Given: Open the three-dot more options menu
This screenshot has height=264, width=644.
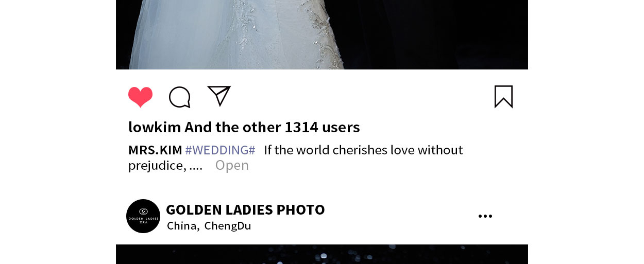Looking at the screenshot, I should click(x=485, y=216).
